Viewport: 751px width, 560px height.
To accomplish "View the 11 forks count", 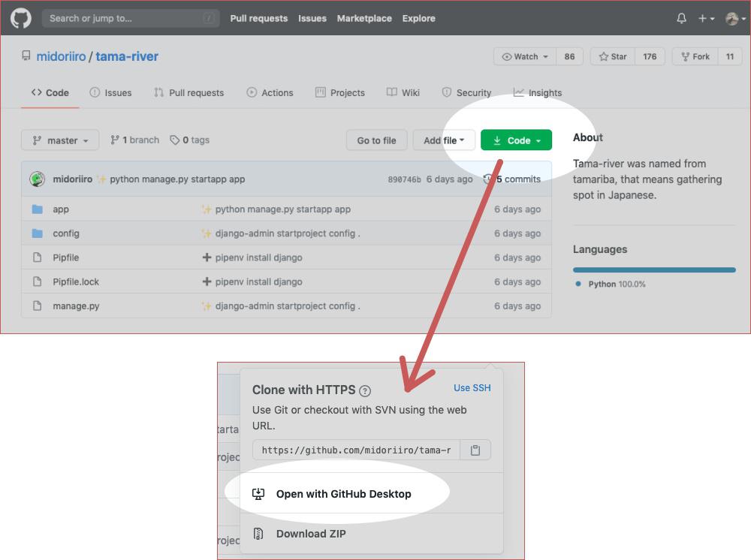I will point(730,56).
